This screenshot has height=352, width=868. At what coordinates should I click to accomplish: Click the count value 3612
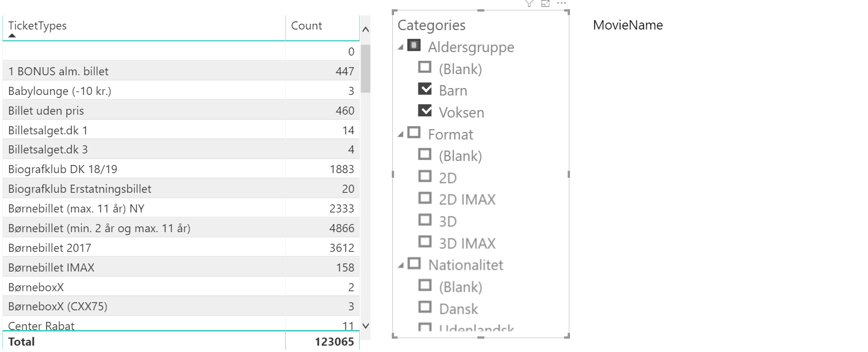341,248
